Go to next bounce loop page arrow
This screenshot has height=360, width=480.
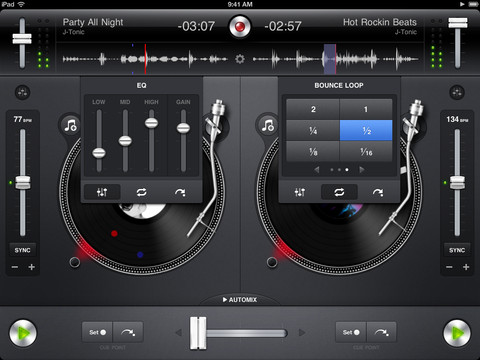[362, 170]
